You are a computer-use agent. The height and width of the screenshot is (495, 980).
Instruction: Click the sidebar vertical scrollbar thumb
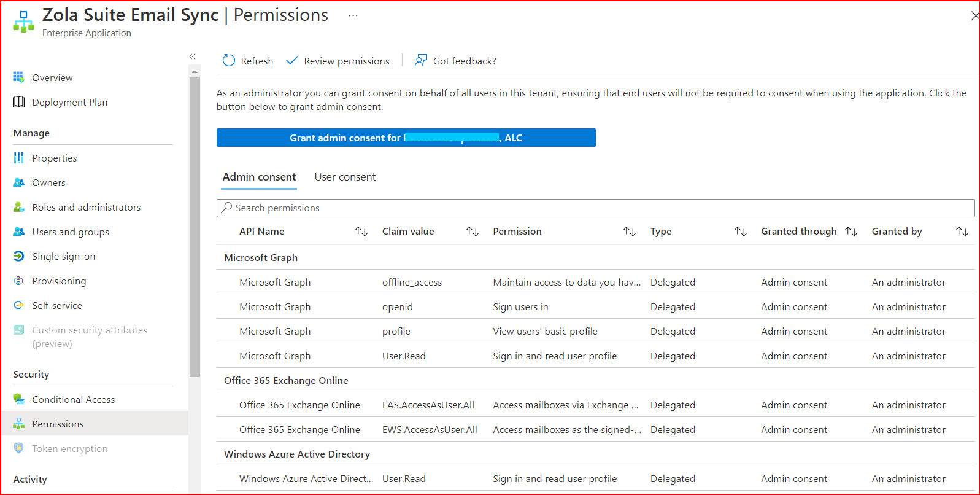click(x=195, y=227)
